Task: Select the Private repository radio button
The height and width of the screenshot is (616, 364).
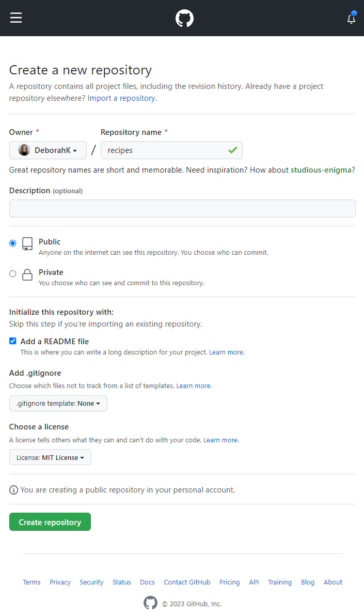Action: tap(12, 273)
